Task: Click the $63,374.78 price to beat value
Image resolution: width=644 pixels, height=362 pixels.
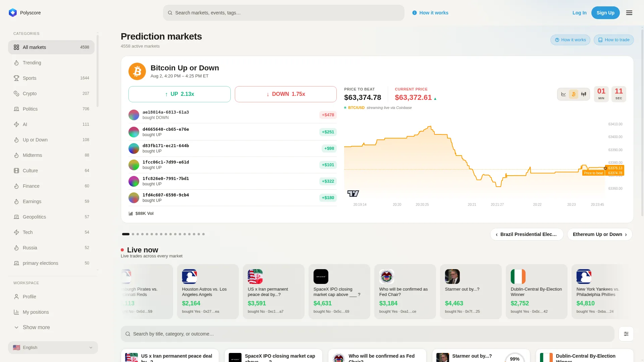Action: [x=363, y=98]
